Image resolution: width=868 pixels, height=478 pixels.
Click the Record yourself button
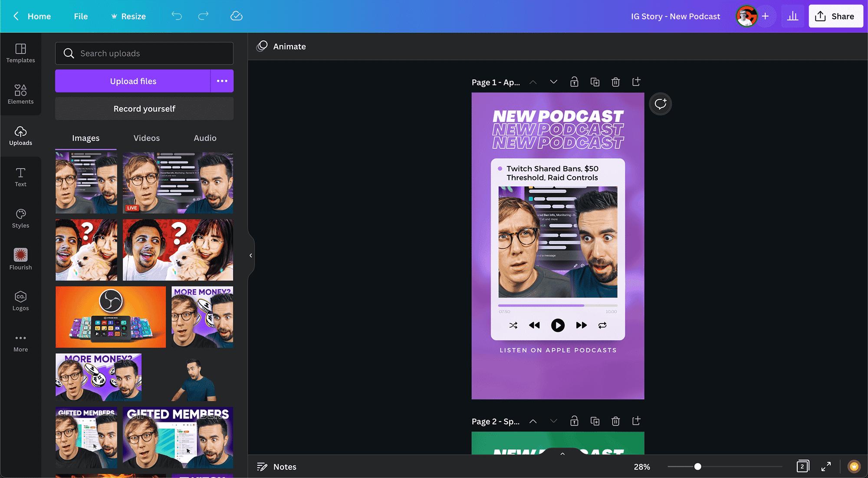click(x=144, y=109)
